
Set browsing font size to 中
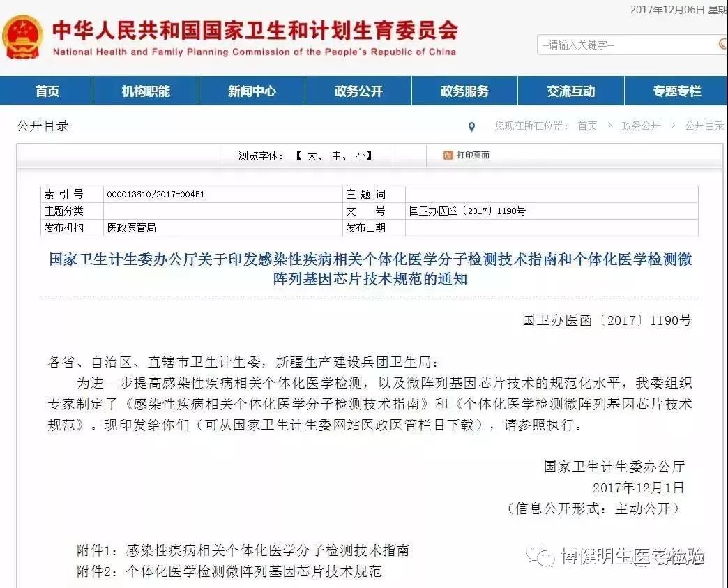pos(337,156)
